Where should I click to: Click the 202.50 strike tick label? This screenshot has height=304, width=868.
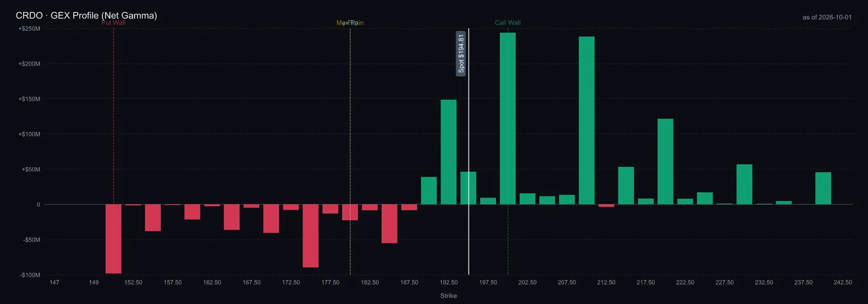click(527, 282)
